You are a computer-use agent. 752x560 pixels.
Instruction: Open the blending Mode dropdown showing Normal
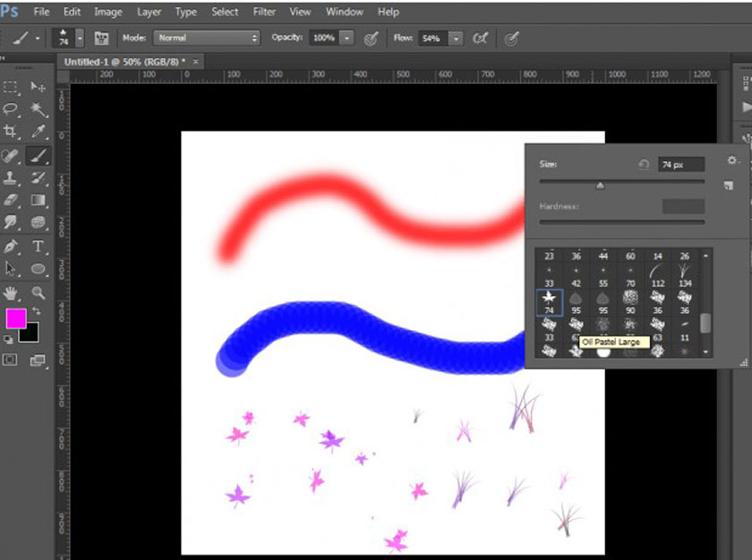206,38
